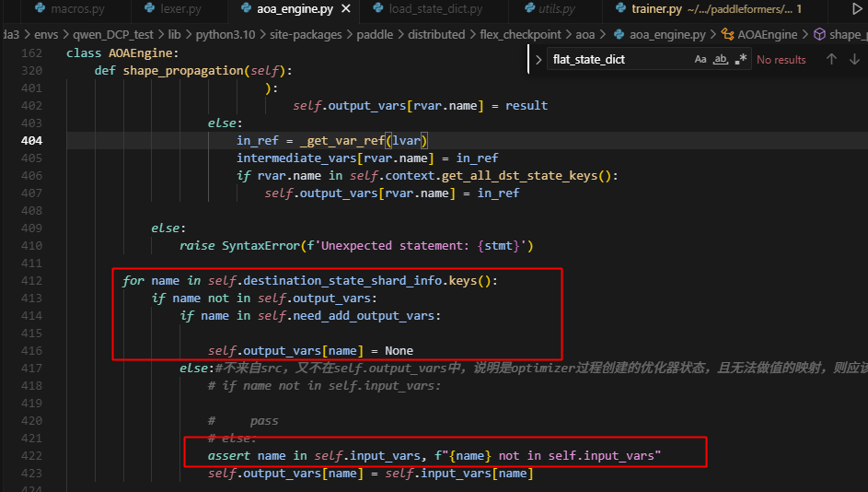Open the lexer.py tab

(180, 8)
